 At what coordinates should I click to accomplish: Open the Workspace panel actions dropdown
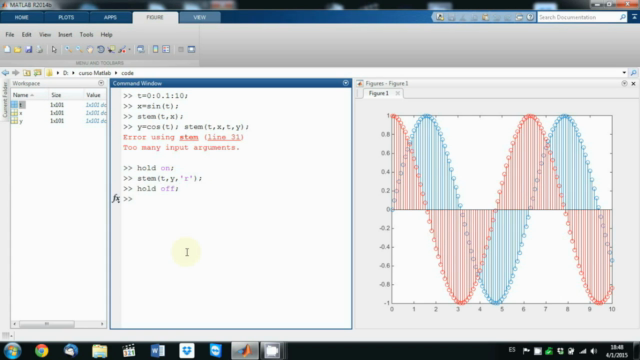(101, 83)
